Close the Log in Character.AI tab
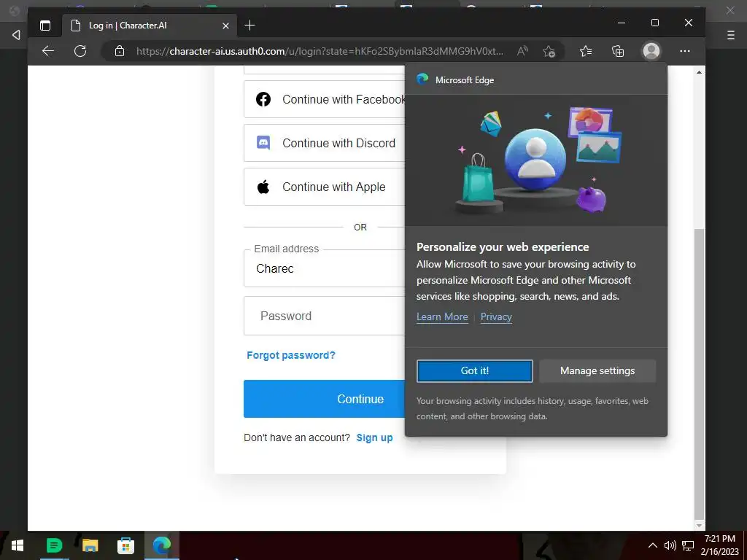The height and width of the screenshot is (560, 747). pyautogui.click(x=226, y=26)
